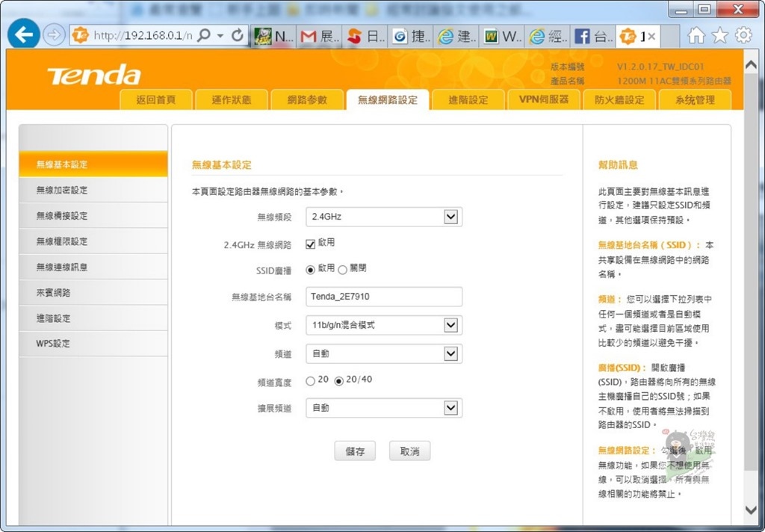Select the 20 頻道寬度 radio button
765x532 pixels.
[x=311, y=380]
